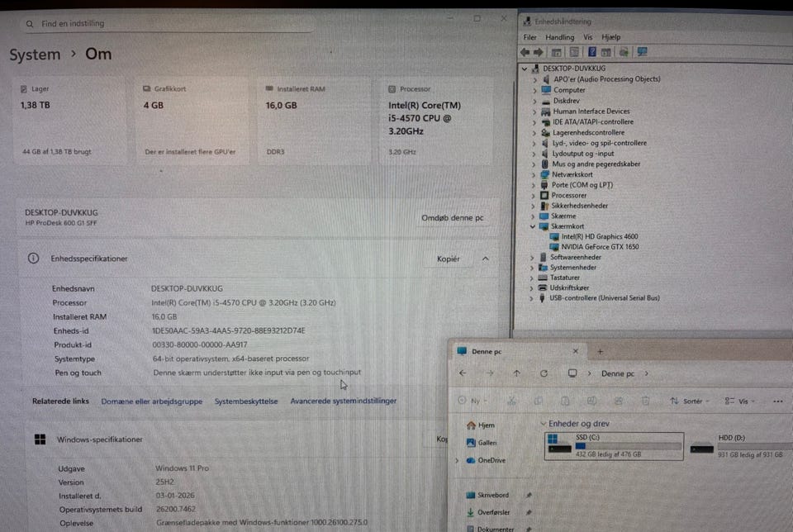
Task: Click the Denne pc address bar breadcrumb
Action: point(618,373)
